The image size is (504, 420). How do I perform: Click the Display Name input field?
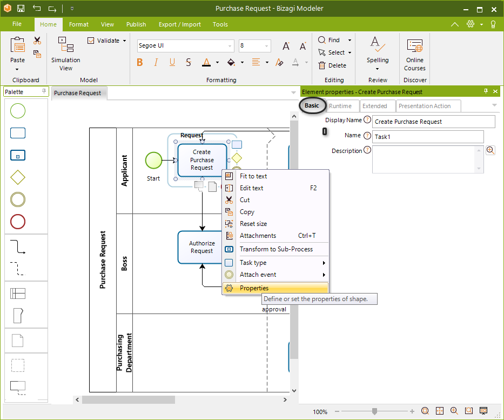[x=434, y=122]
